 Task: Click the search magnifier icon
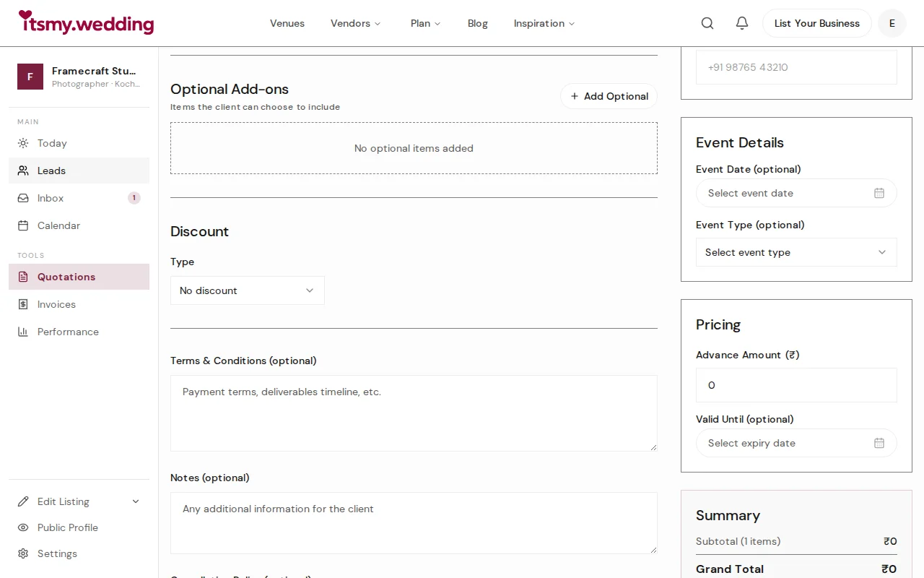pyautogui.click(x=707, y=23)
